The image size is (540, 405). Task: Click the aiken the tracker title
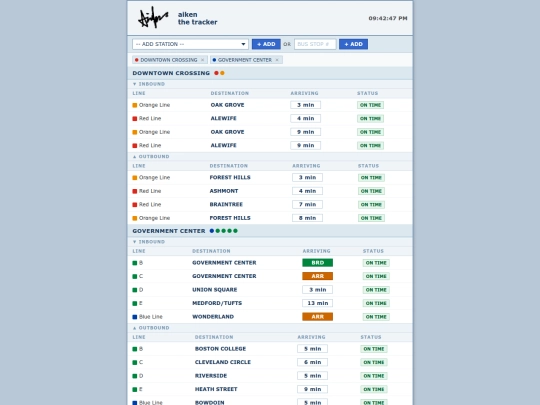(x=197, y=18)
